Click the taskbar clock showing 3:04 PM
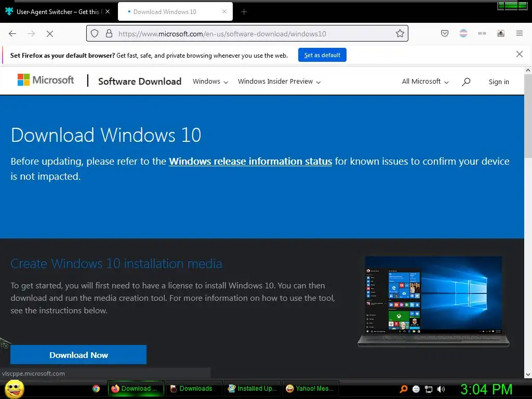This screenshot has width=532, height=399. (486, 389)
